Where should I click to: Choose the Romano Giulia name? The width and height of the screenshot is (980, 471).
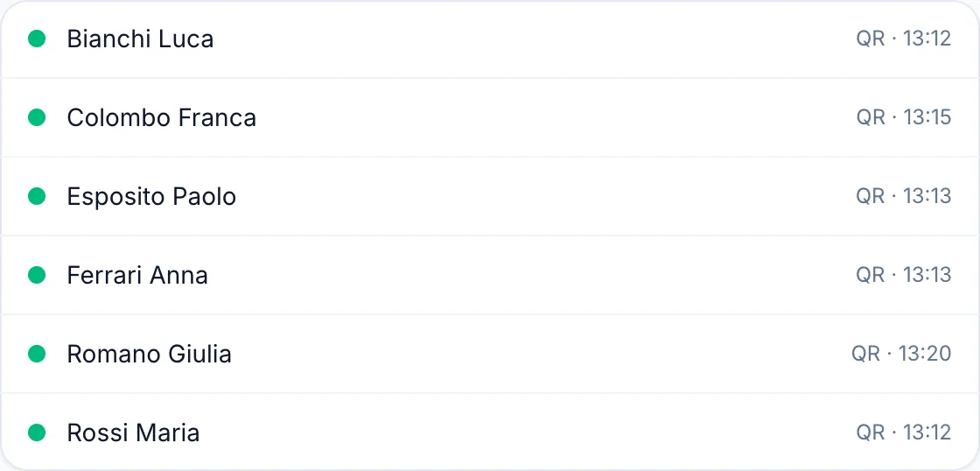click(150, 354)
